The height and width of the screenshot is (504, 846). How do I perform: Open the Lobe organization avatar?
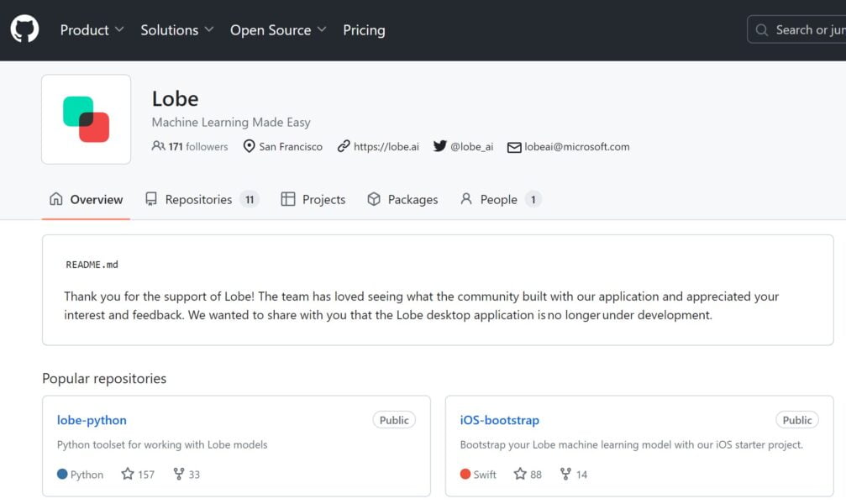pyautogui.click(x=87, y=119)
